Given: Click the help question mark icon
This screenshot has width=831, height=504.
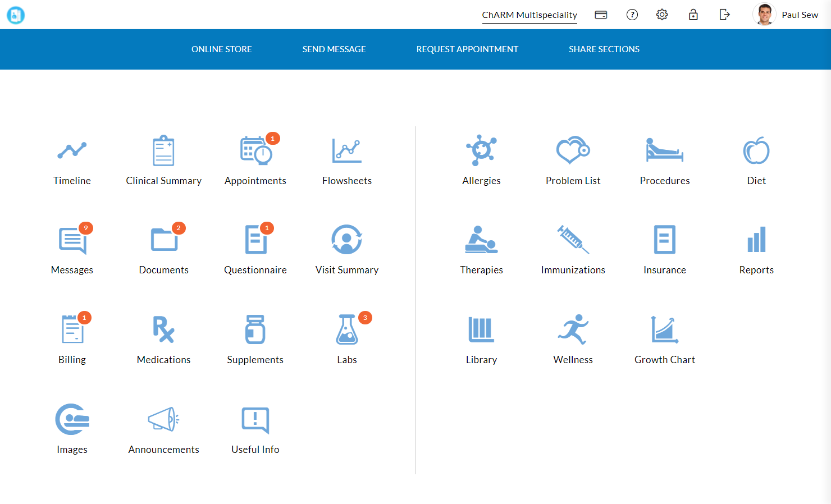Looking at the screenshot, I should [632, 15].
